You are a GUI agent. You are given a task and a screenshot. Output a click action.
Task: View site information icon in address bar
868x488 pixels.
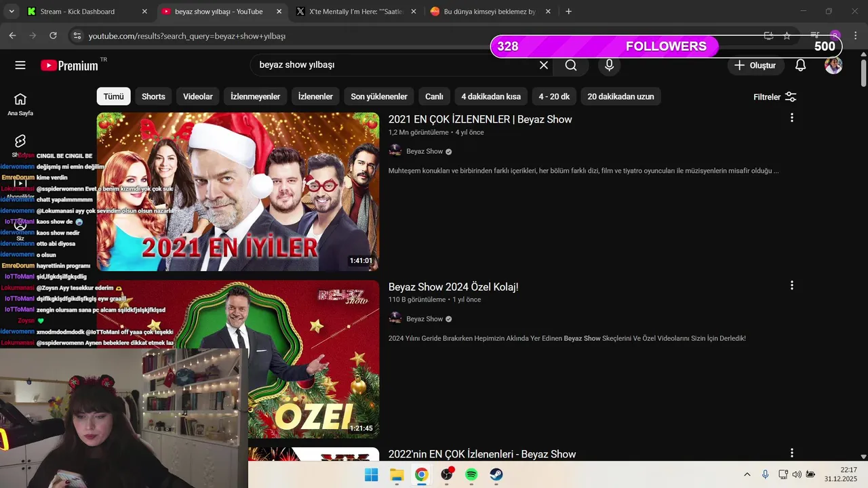click(77, 36)
